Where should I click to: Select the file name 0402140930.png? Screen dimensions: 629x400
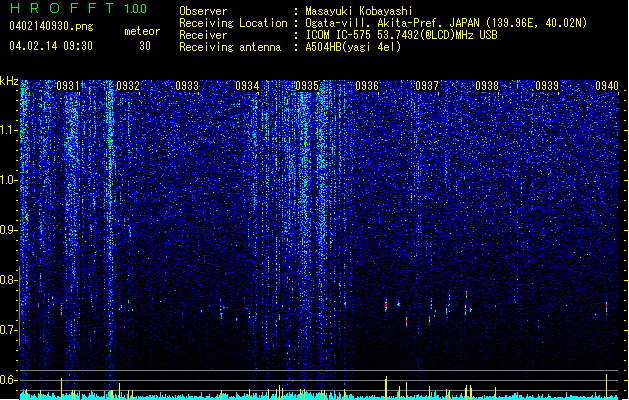tap(51, 26)
